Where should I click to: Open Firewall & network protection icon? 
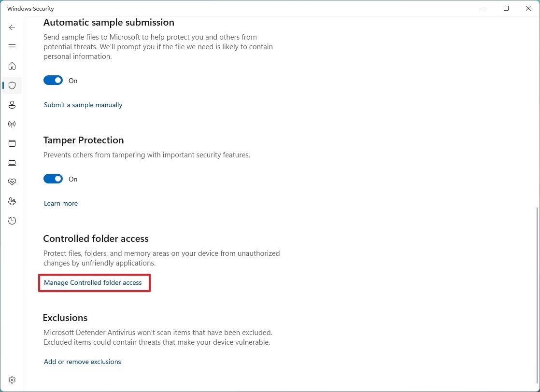click(x=12, y=124)
